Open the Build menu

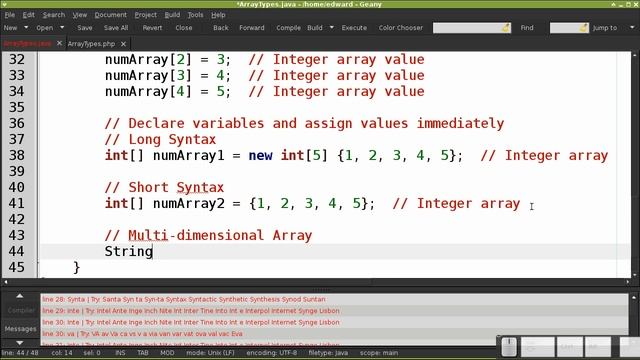172,15
